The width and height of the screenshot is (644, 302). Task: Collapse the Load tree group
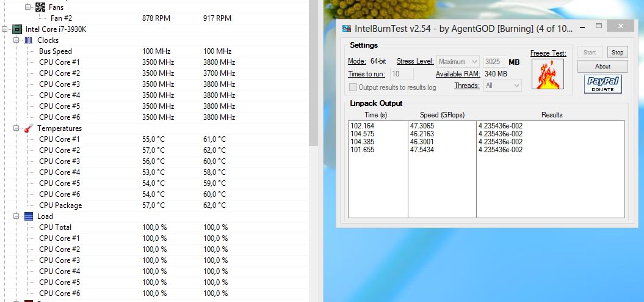point(16,216)
